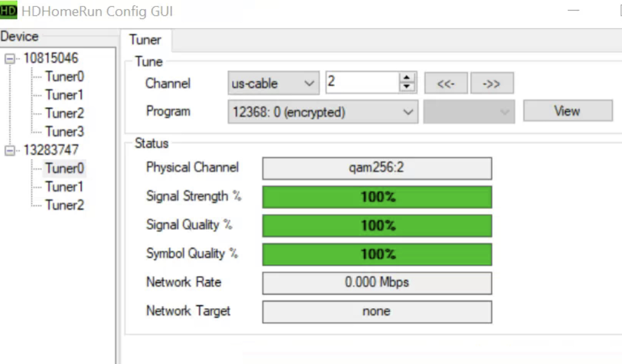Select Tuner3 under device 10815046
This screenshot has width=622, height=364.
coord(64,132)
